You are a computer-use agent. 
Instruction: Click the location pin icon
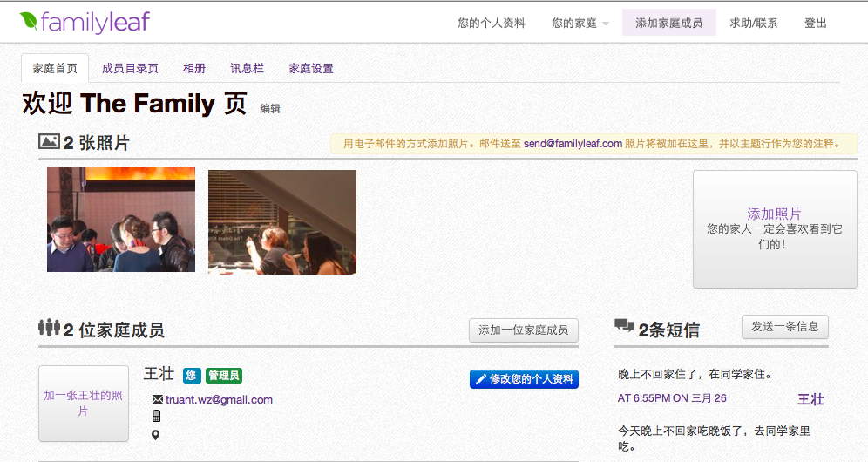[x=155, y=435]
